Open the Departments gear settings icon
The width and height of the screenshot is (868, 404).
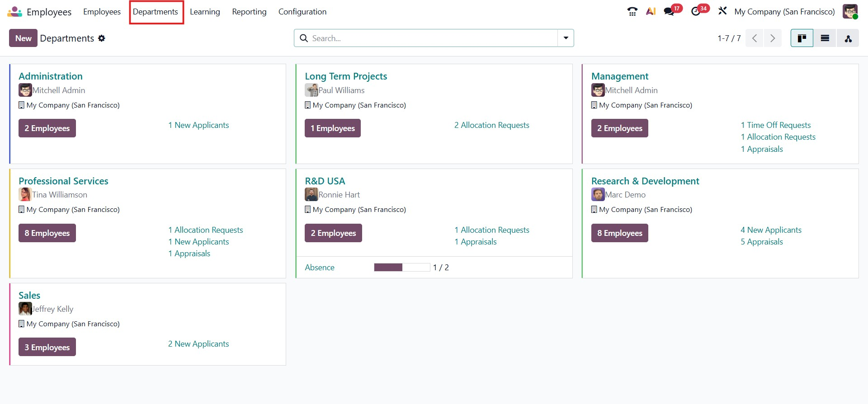pos(102,38)
